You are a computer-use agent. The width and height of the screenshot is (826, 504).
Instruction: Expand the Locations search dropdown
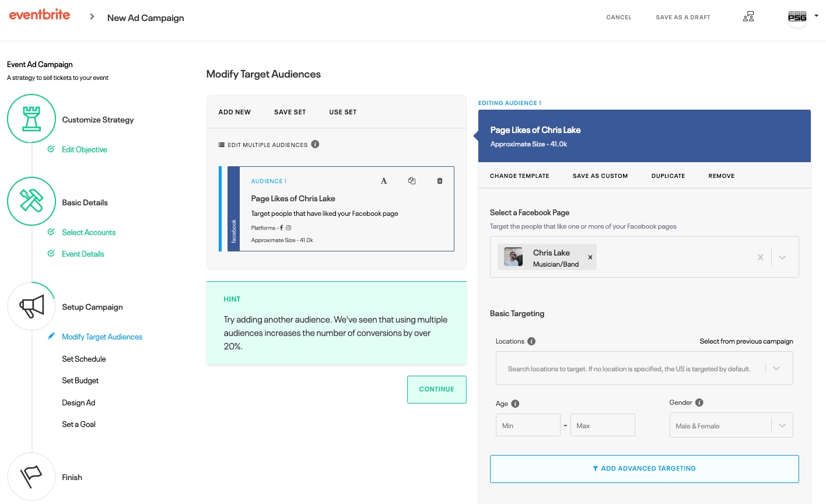point(776,369)
